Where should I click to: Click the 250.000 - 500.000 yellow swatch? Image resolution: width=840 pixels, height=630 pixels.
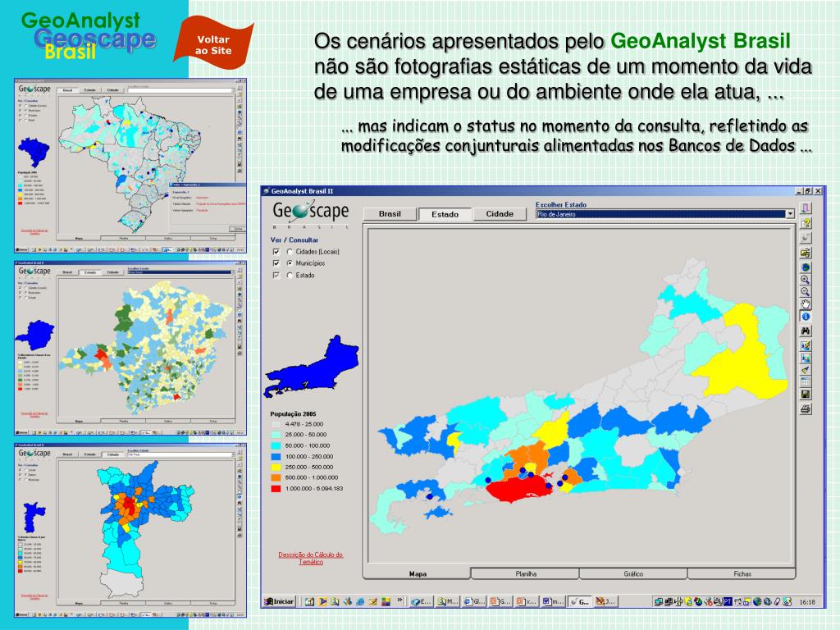click(x=276, y=467)
